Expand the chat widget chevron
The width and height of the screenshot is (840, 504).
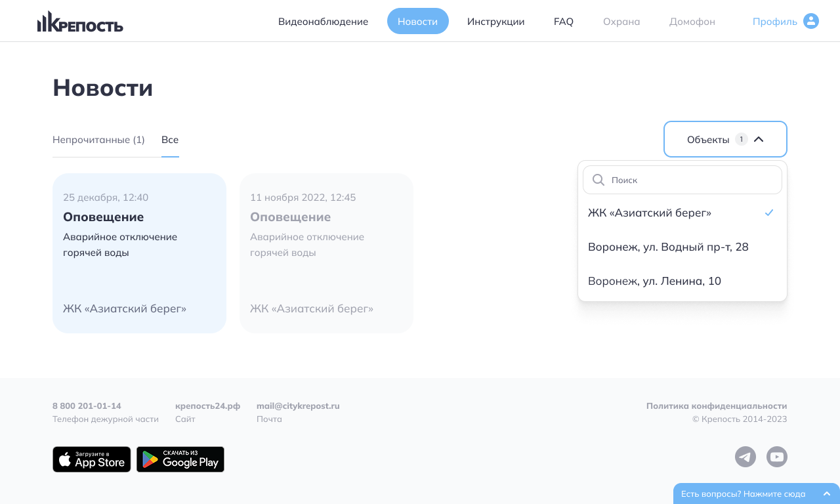827,493
